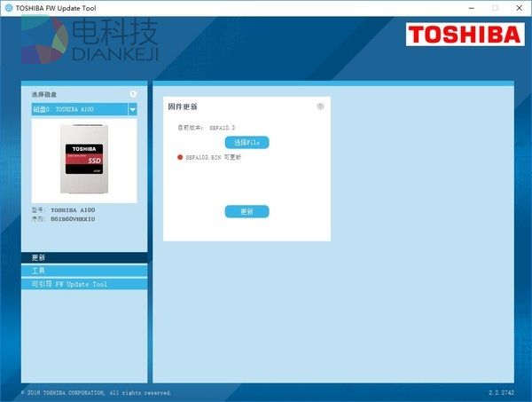532x402 pixels.
Task: Open the disk dropdown arrow
Action: coord(132,109)
